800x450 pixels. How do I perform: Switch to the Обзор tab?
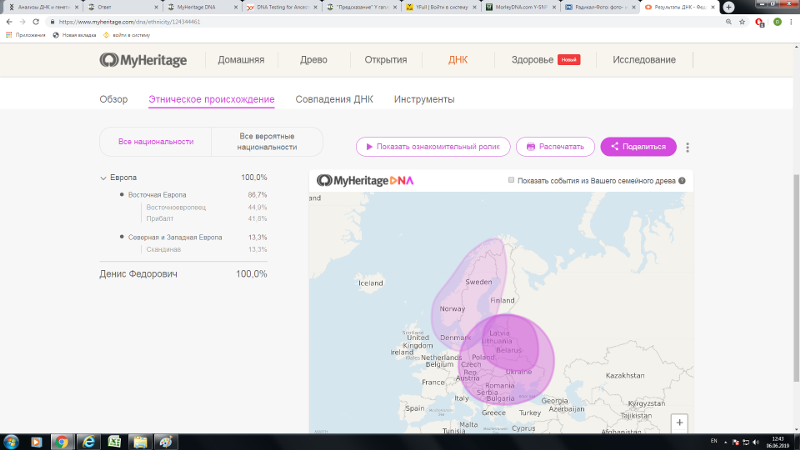coord(113,99)
